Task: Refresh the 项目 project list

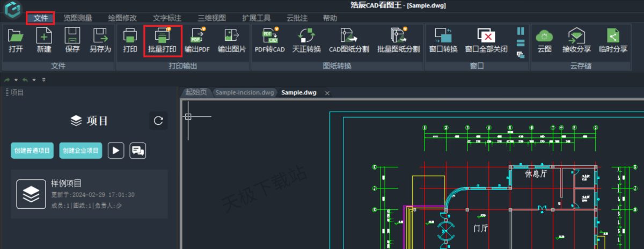Action: click(x=158, y=121)
